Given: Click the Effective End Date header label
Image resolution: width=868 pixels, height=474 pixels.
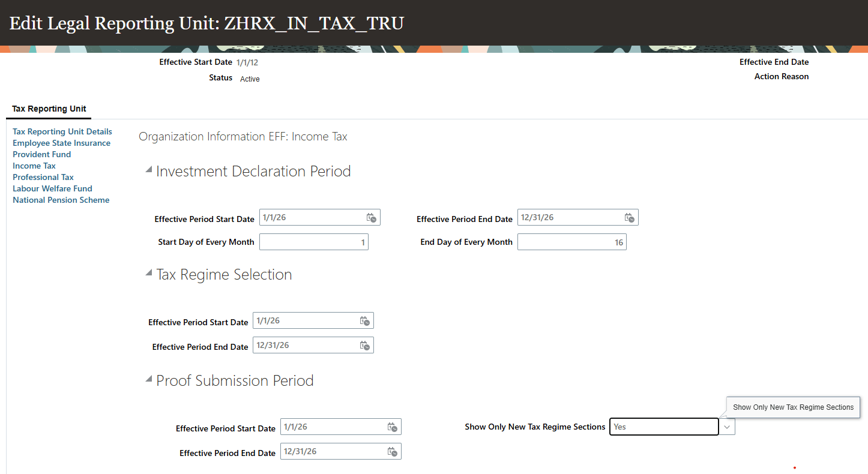Looking at the screenshot, I should [x=774, y=62].
